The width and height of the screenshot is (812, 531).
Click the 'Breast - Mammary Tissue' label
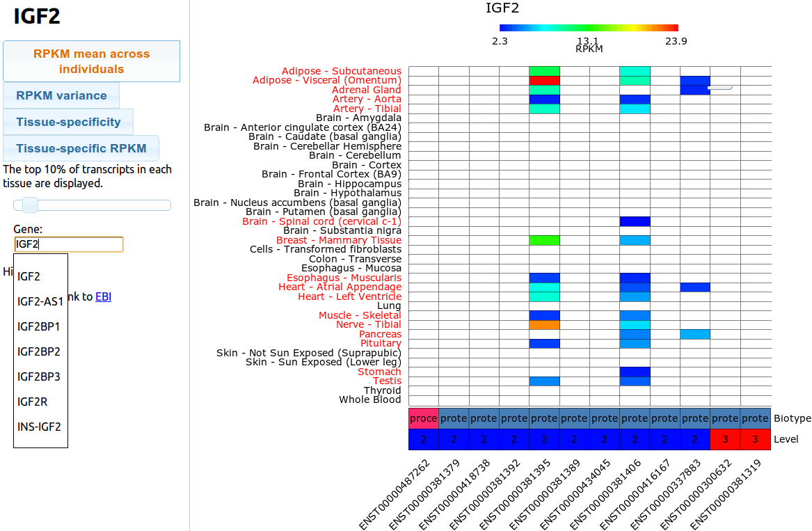click(339, 240)
